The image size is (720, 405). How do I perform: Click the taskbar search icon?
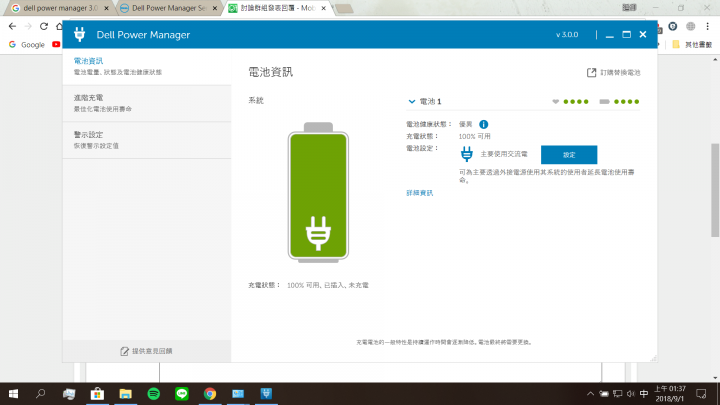[x=41, y=394]
